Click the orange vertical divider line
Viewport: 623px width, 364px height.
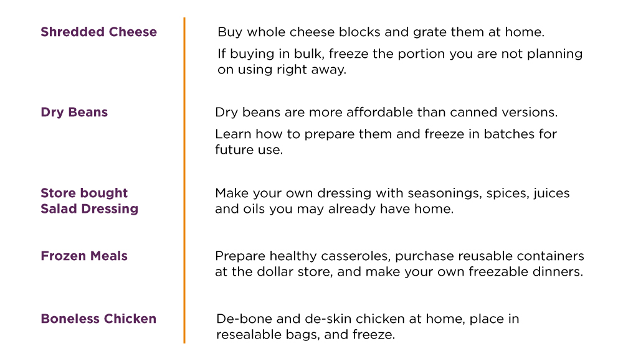(x=184, y=180)
